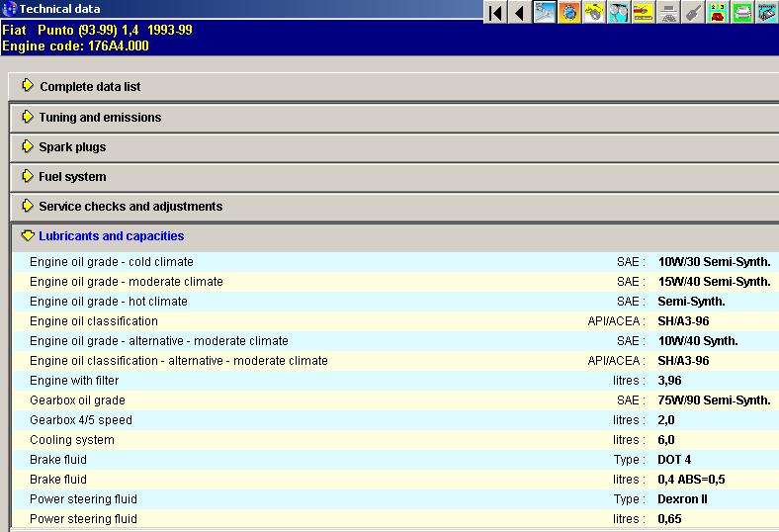Click the last icon in the toolbar
The height and width of the screenshot is (532, 779).
pos(767,13)
